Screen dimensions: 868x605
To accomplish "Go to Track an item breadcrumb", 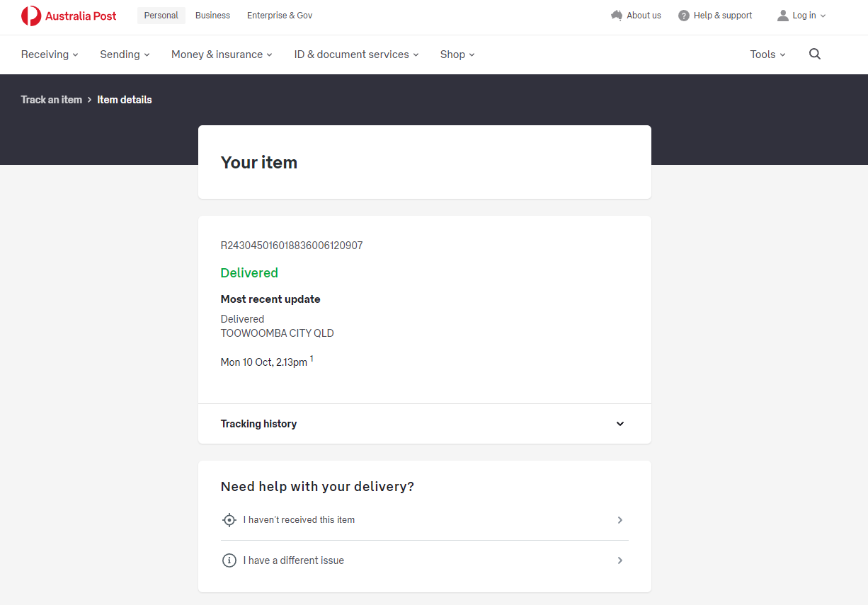I will pos(52,100).
